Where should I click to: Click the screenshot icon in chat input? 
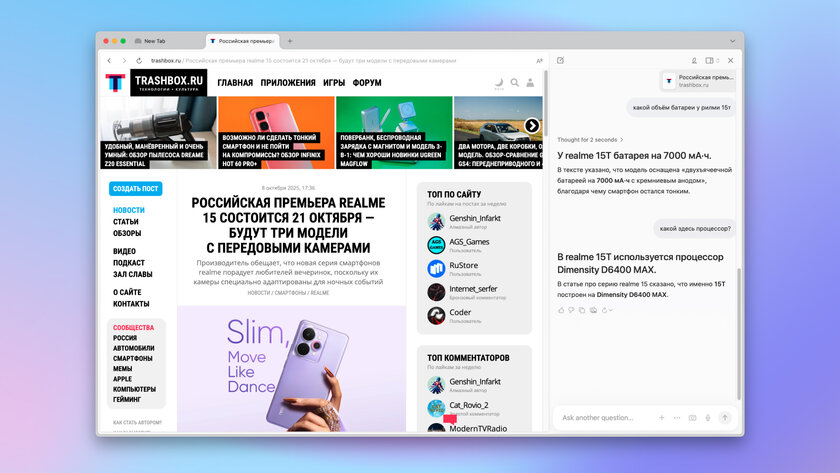[x=692, y=417]
